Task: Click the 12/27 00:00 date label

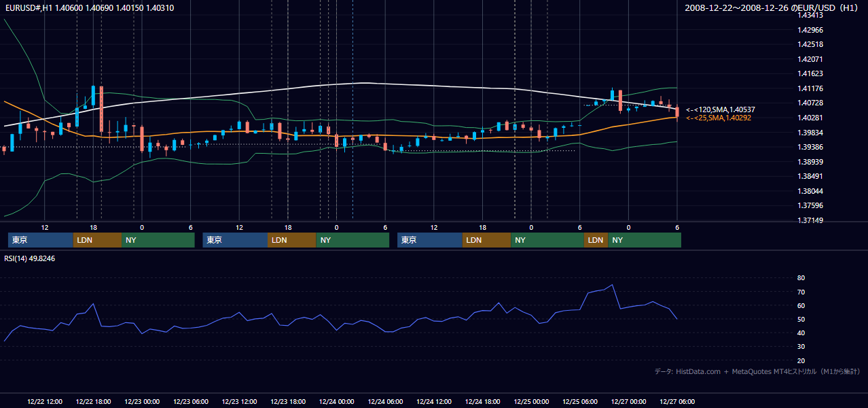Action: pos(628,402)
